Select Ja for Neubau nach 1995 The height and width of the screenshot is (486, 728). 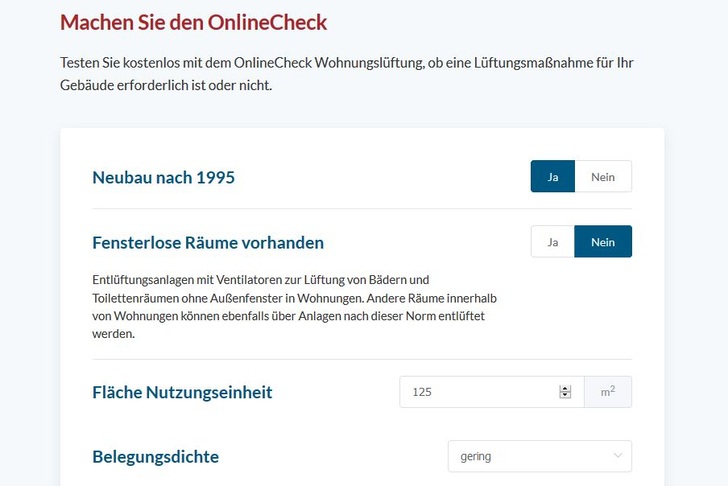[552, 177]
